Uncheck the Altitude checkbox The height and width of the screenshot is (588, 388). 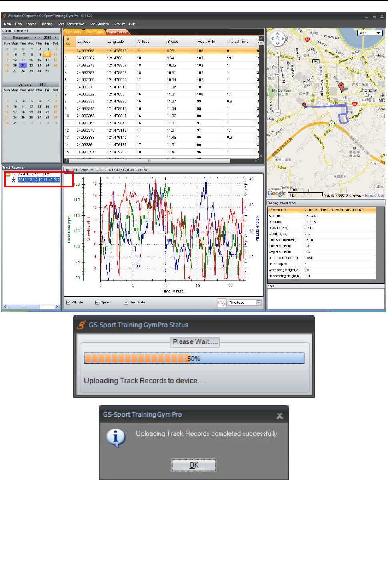point(68,303)
